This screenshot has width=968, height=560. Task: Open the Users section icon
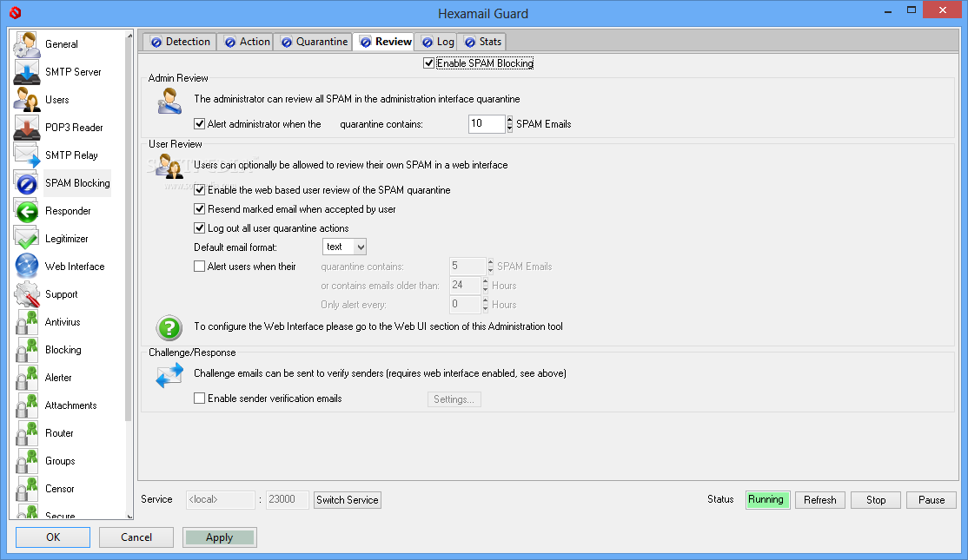click(27, 100)
